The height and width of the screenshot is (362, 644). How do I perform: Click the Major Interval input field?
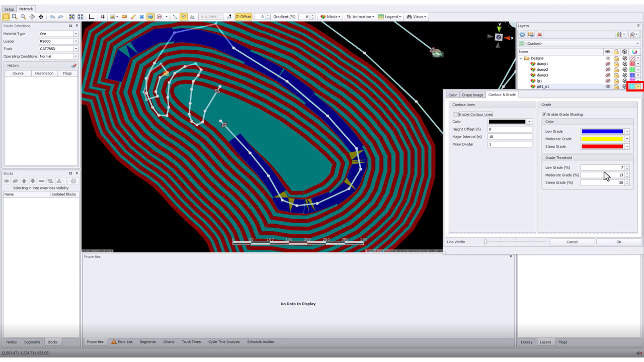(x=509, y=137)
